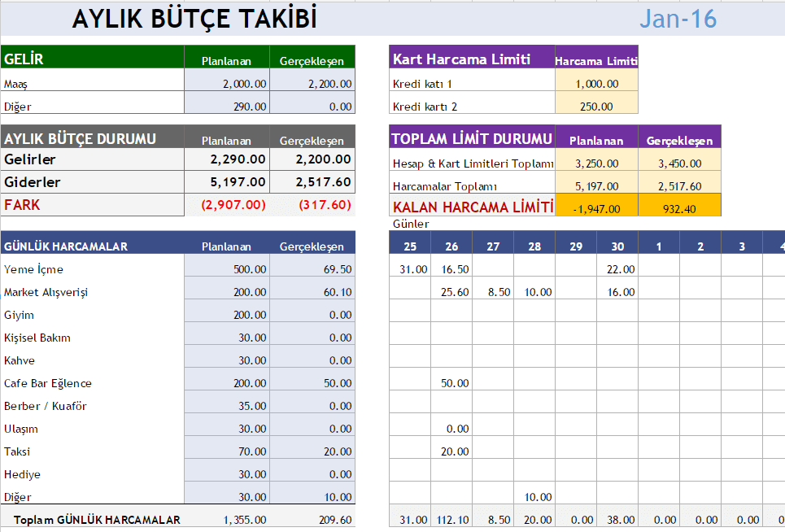Click Kredi kartı 1 harcama limiti value
Image resolution: width=785 pixels, height=532 pixels.
click(596, 83)
